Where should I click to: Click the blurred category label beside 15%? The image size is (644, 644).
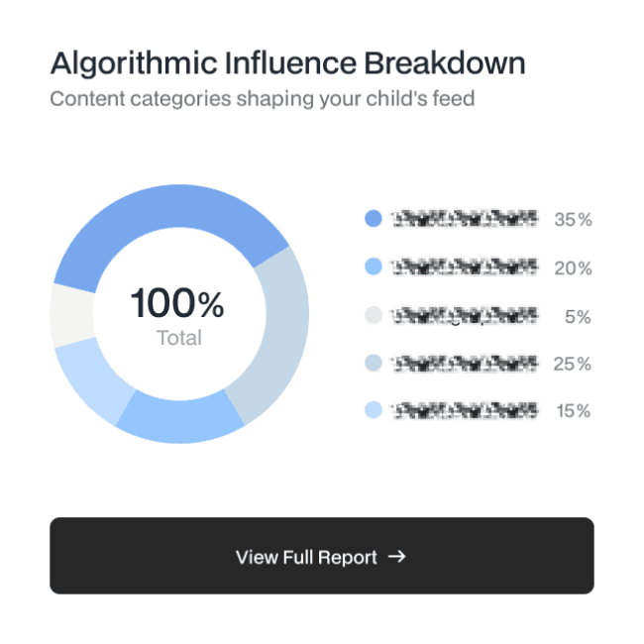(x=465, y=410)
